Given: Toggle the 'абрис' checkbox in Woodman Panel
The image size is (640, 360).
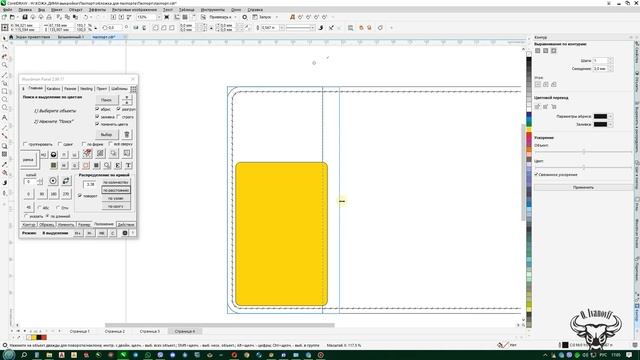Looking at the screenshot, I should [97, 109].
